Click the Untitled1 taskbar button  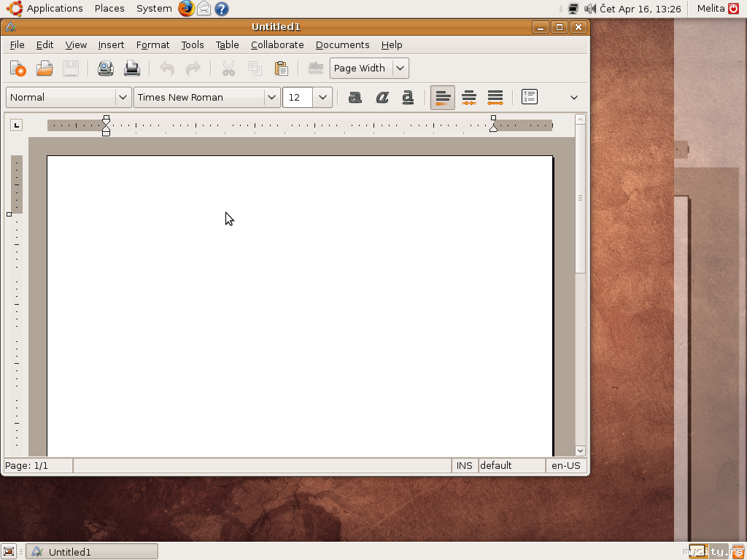pos(91,551)
